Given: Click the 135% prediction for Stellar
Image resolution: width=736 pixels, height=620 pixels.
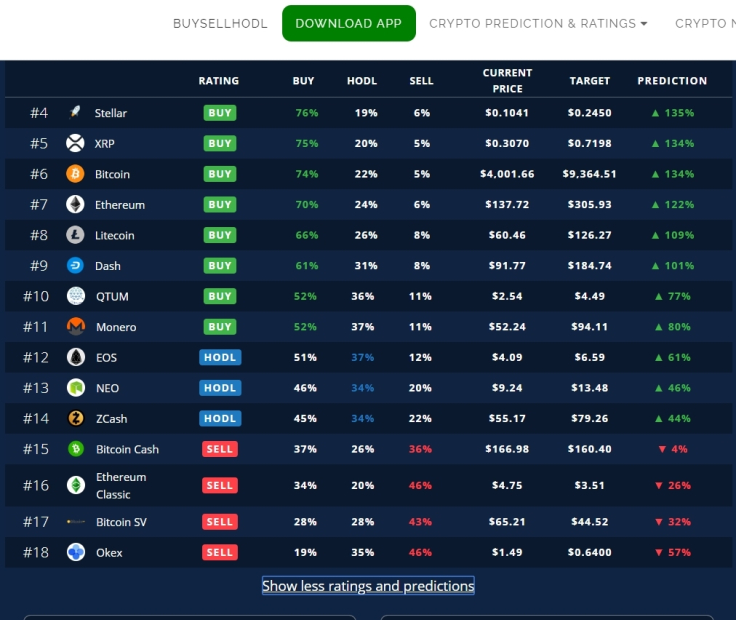Looking at the screenshot, I should coord(673,113).
